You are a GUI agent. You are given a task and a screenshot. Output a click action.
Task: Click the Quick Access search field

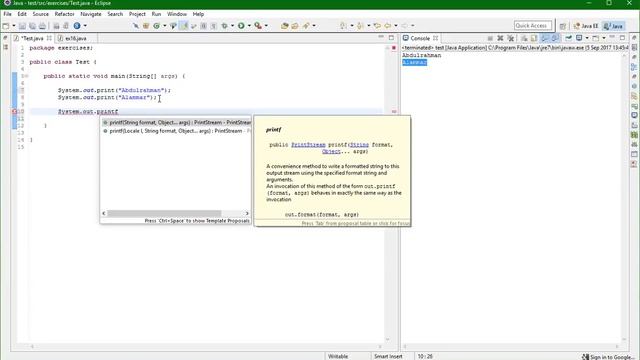pyautogui.click(x=533, y=25)
